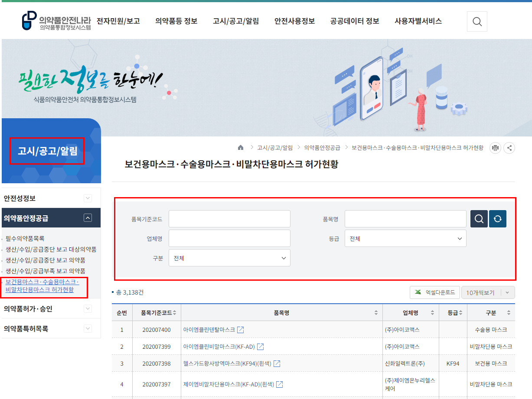Click the share icon near breadcrumb
This screenshot has height=399, width=532.
(509, 148)
